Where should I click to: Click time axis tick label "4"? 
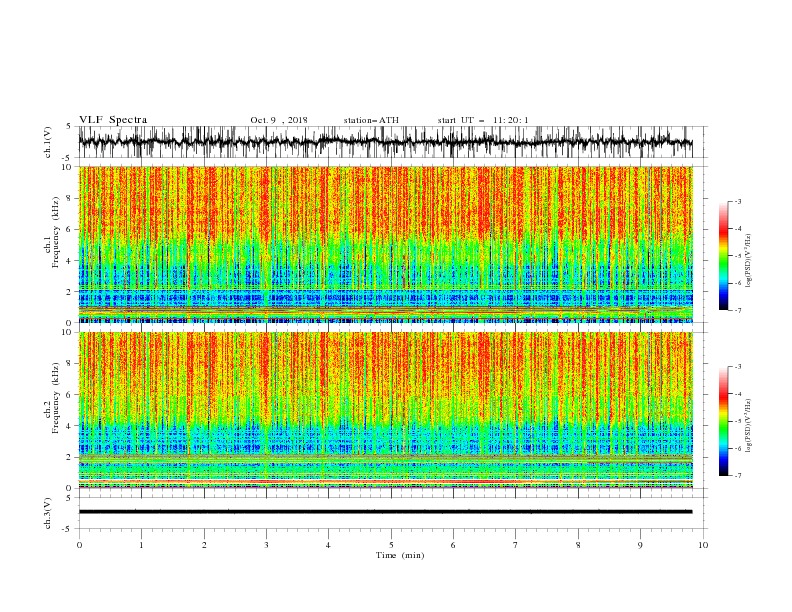pos(328,545)
